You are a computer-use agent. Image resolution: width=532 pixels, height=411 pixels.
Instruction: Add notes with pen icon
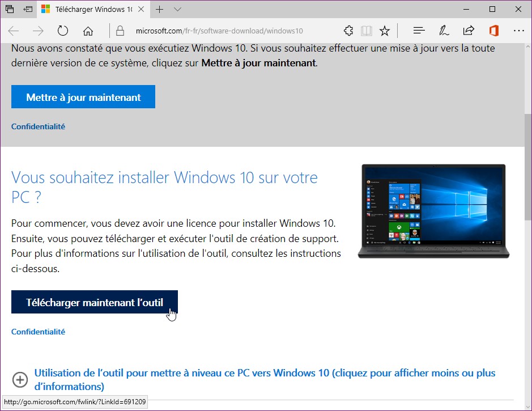[444, 31]
